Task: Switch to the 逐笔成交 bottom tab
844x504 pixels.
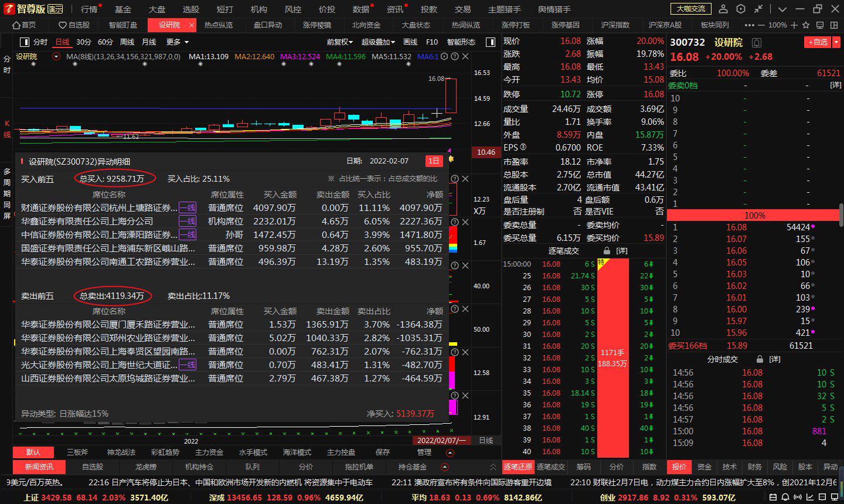Action: 551,467
